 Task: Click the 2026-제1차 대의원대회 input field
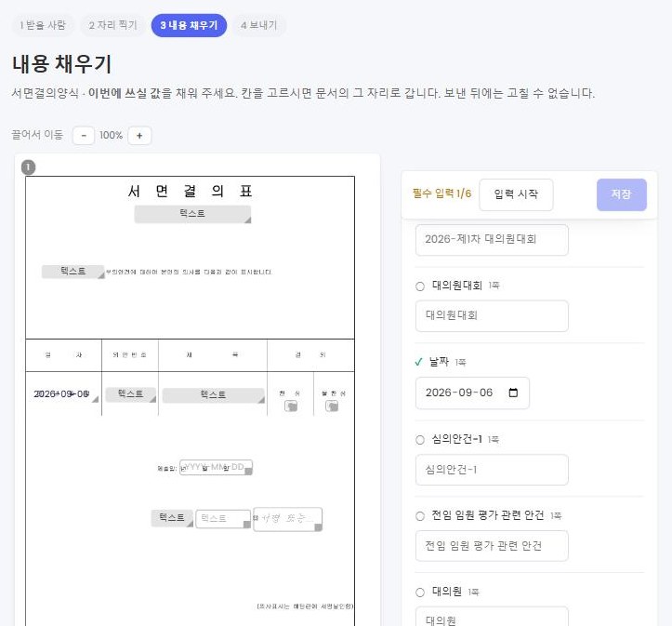tap(492, 239)
